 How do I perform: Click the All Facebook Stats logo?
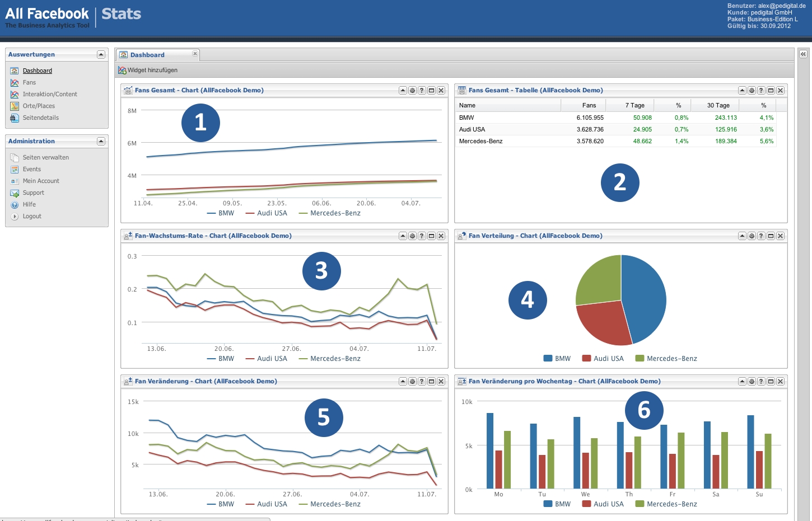[73, 17]
